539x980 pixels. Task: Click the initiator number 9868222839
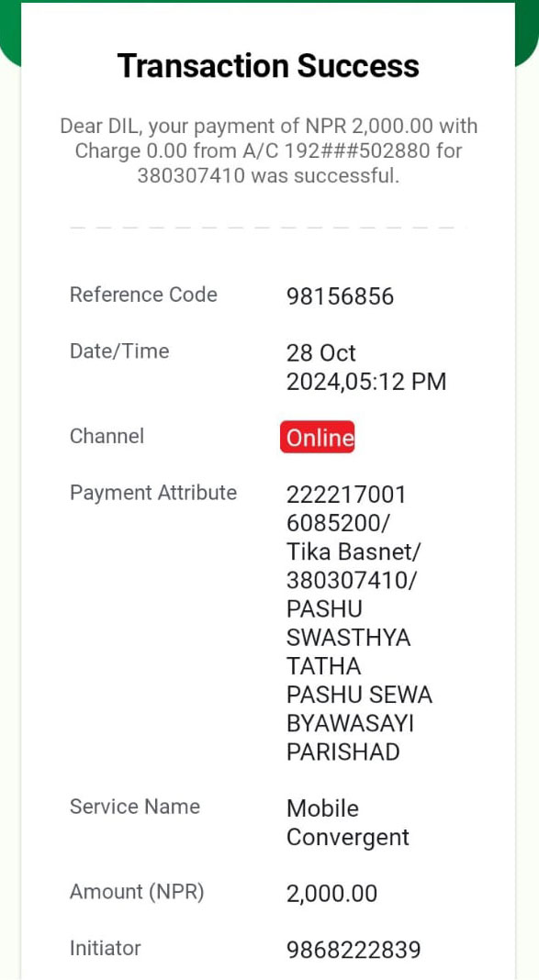354,950
